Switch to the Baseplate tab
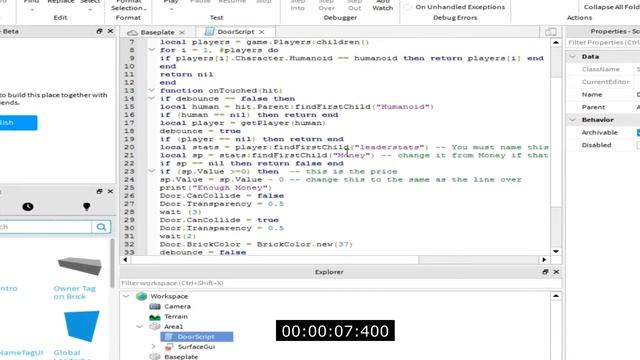The height and width of the screenshot is (360, 640). click(x=157, y=32)
